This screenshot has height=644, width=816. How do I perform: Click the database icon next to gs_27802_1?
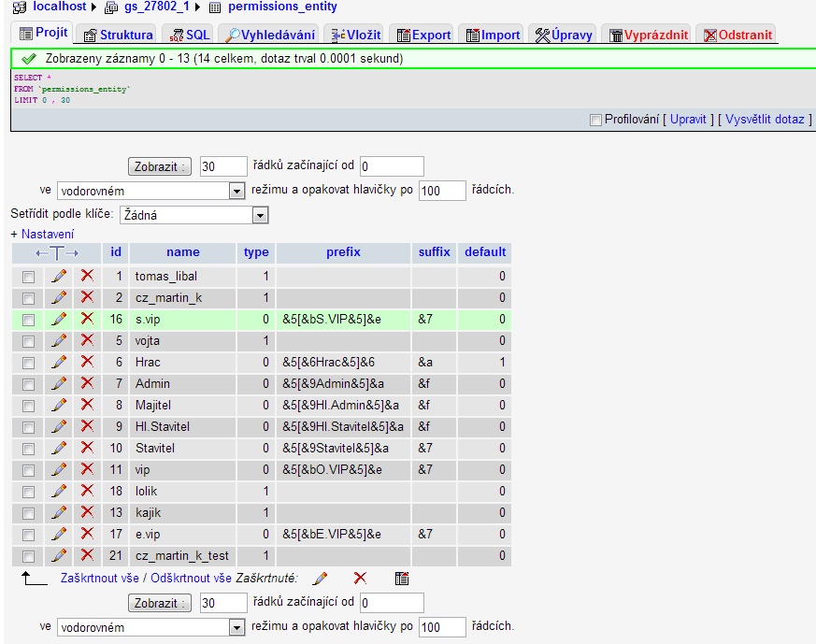click(111, 7)
